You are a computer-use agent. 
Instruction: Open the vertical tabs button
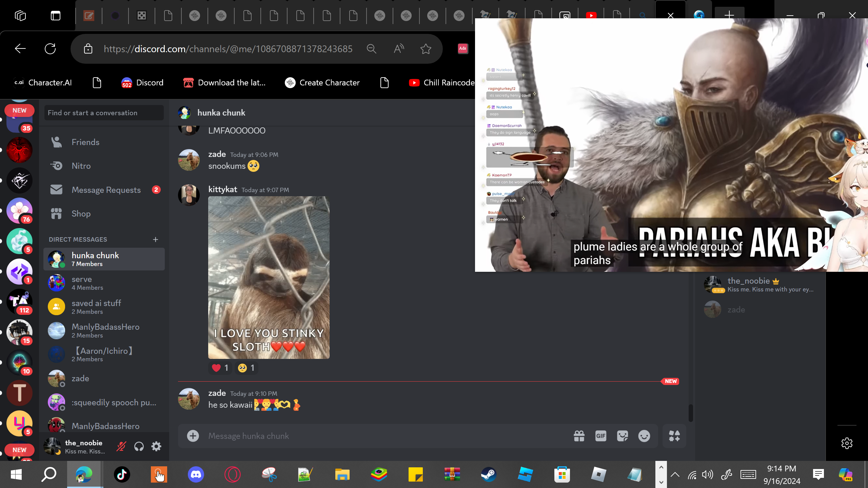56,16
